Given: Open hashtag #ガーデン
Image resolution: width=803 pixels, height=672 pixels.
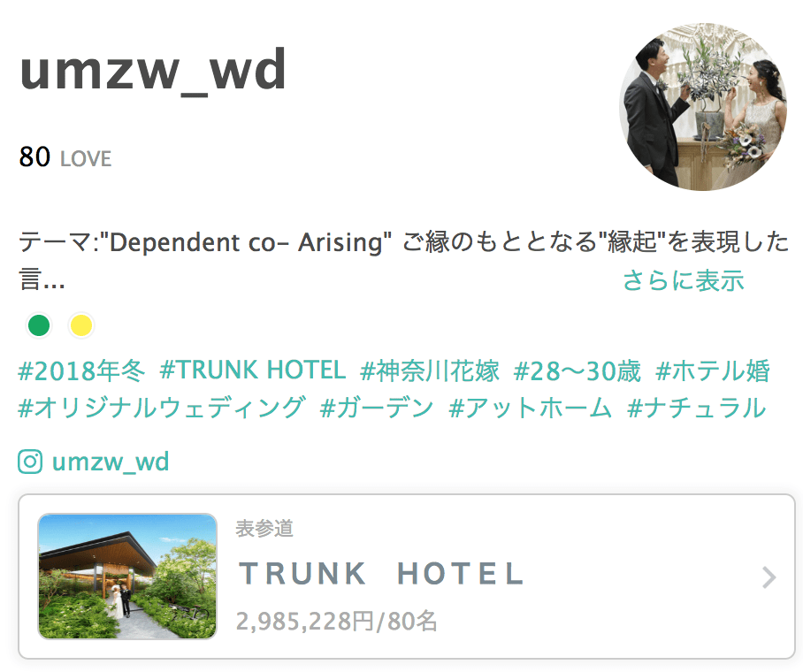Looking at the screenshot, I should point(377,408).
